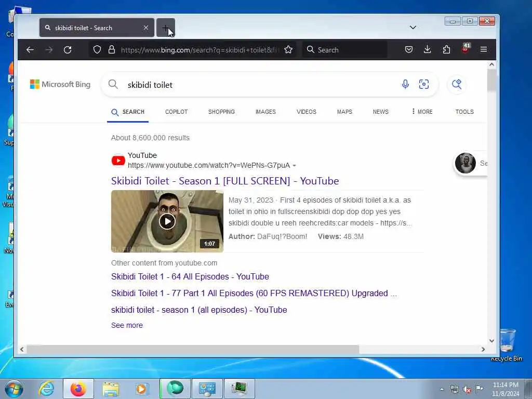
Task: Expand the YouTube URL dropdown arrow
Action: (x=294, y=166)
